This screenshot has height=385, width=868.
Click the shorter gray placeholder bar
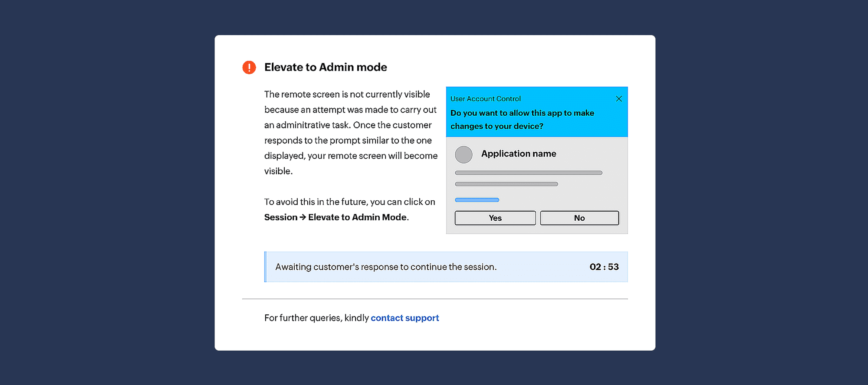pyautogui.click(x=506, y=184)
